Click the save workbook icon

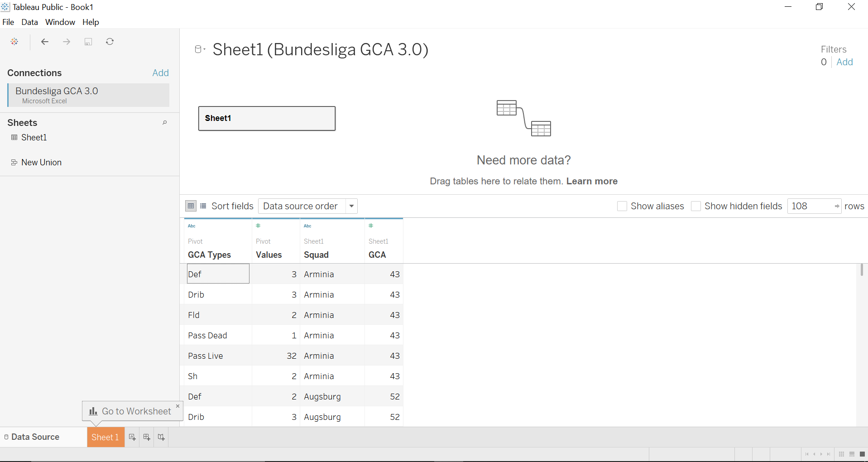coord(88,42)
